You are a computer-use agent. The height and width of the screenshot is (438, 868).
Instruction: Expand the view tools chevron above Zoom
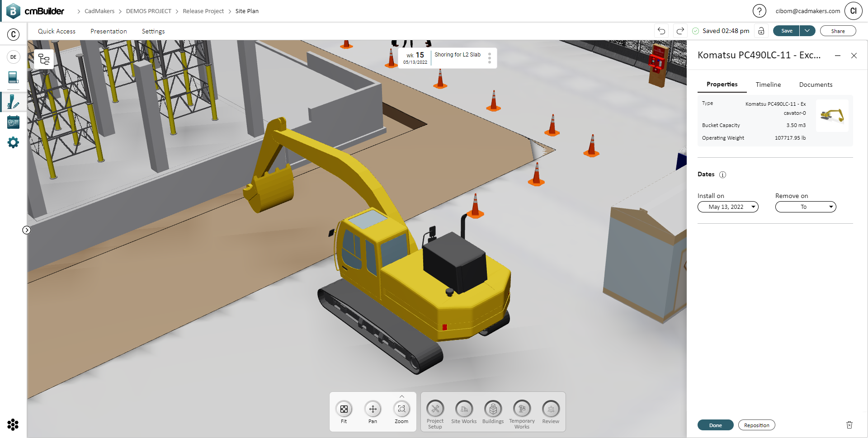(x=402, y=396)
